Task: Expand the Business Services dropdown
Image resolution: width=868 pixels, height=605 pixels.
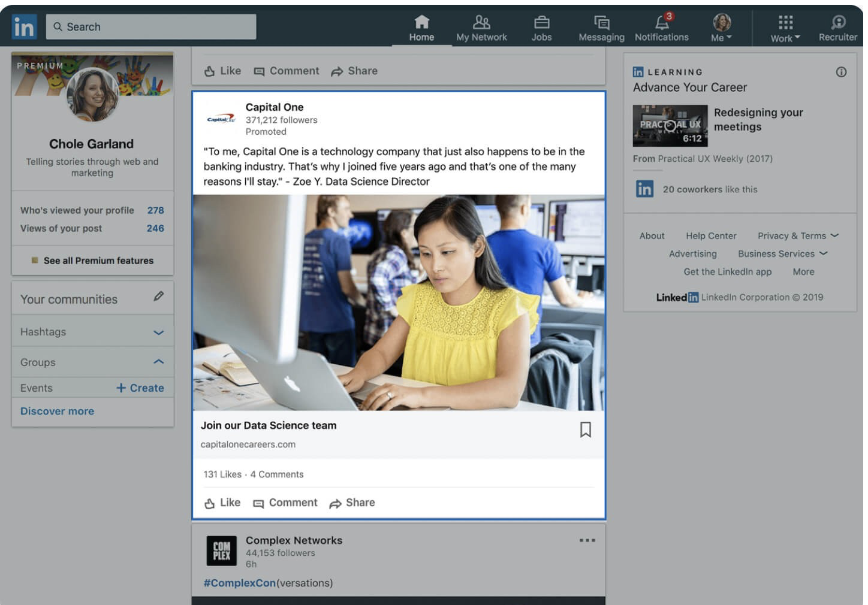Action: 782,254
